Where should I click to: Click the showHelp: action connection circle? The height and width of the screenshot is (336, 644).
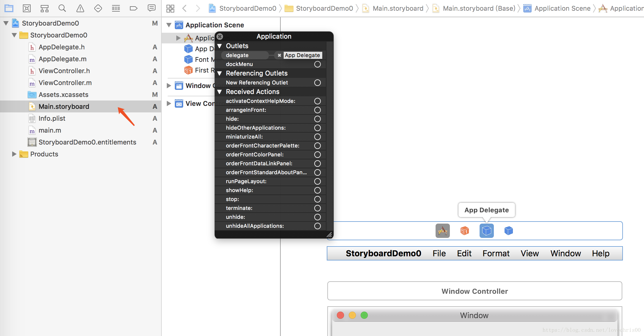(x=318, y=190)
